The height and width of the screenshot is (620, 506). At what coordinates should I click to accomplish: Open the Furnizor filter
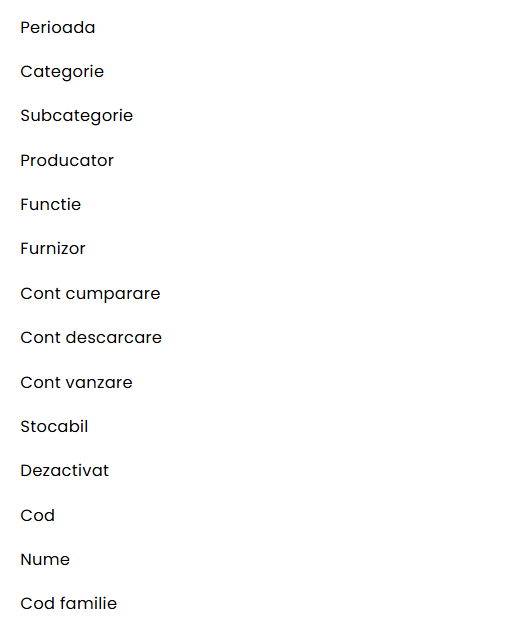[53, 248]
